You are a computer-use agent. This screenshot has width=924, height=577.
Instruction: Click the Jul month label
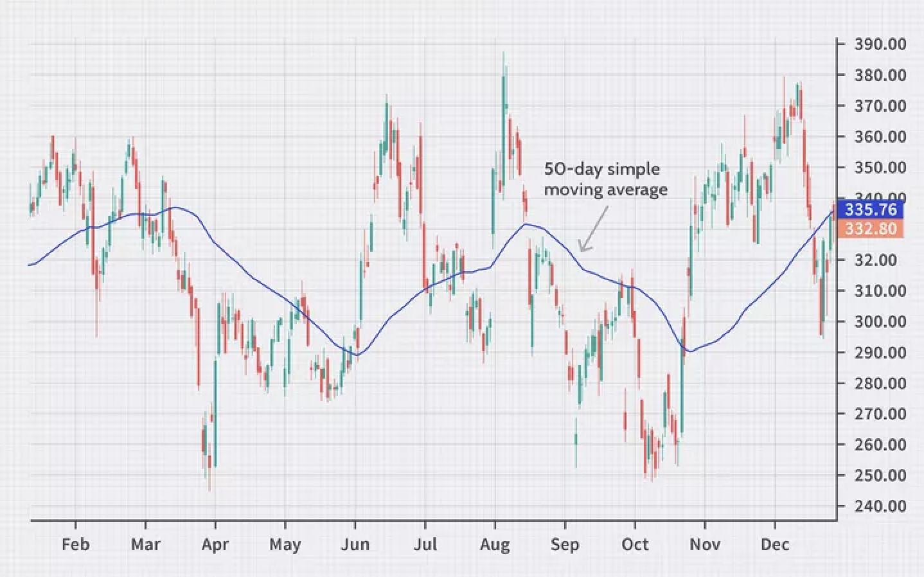(425, 545)
